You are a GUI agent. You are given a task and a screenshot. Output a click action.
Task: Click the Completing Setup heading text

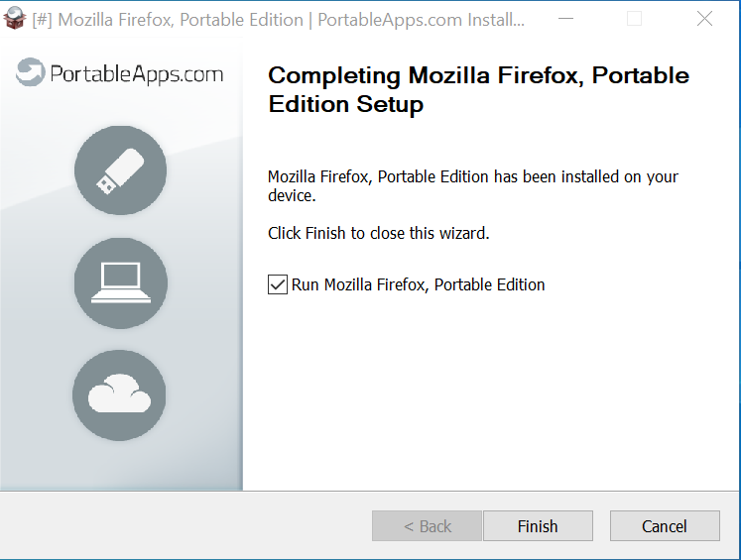[479, 90]
